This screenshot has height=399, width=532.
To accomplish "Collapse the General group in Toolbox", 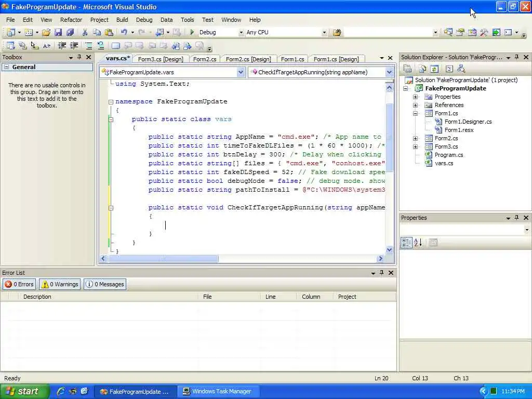I will (6, 67).
